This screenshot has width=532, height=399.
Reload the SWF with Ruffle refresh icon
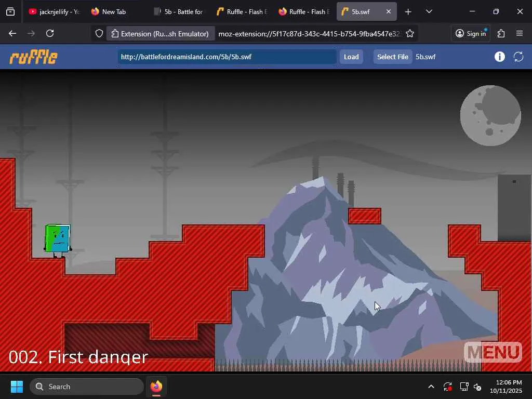click(518, 57)
